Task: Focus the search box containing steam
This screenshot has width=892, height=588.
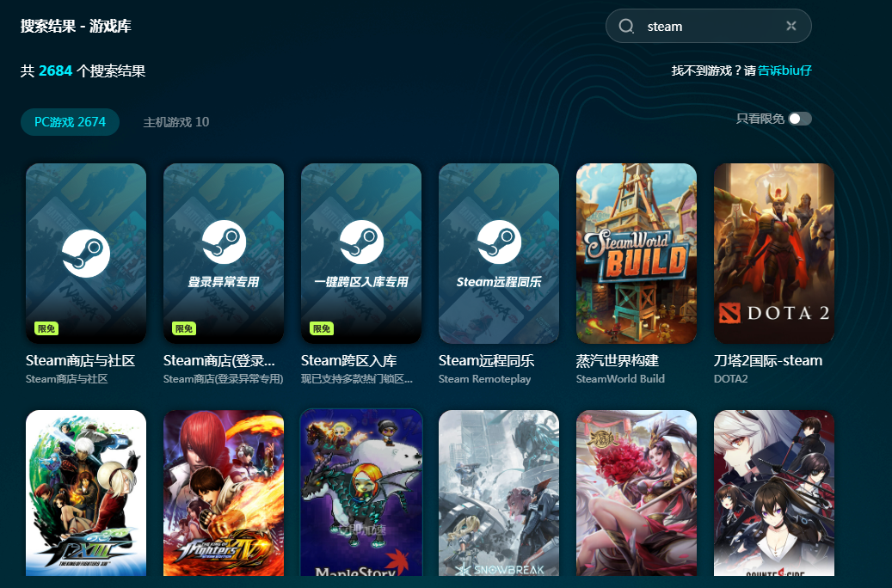Action: pyautogui.click(x=708, y=26)
